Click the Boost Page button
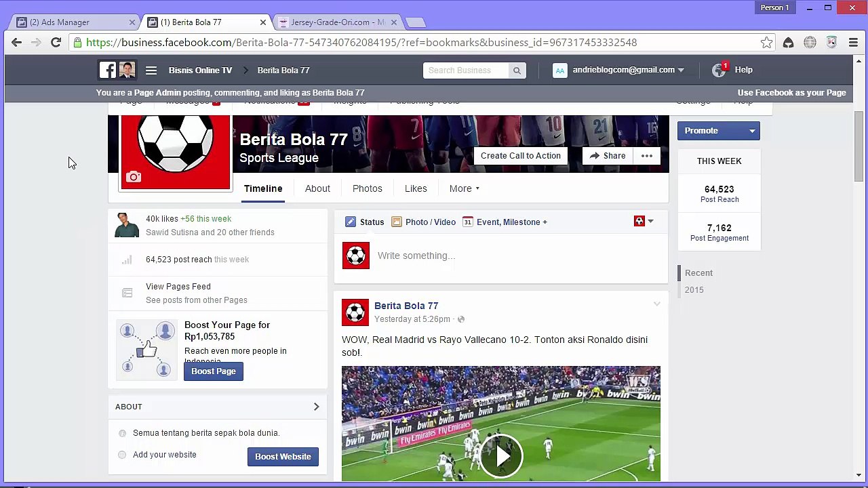The height and width of the screenshot is (488, 868). 214,371
